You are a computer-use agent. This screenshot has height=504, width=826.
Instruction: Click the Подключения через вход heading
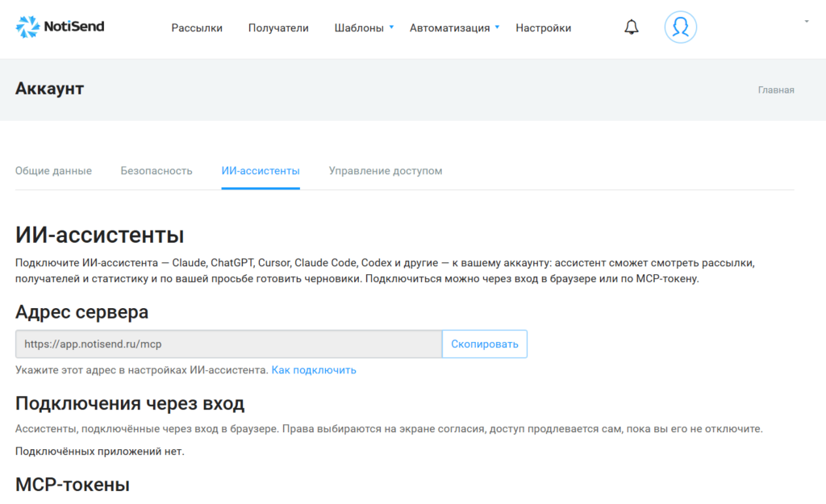pos(130,403)
